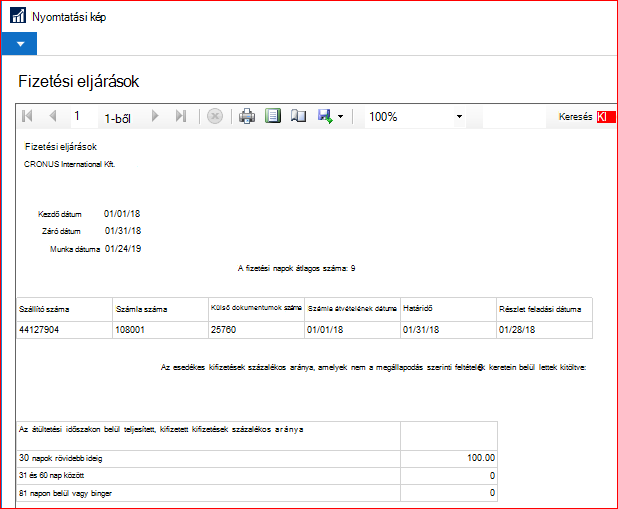This screenshot has height=509, width=618.
Task: Open page setup icon
Action: coord(298,116)
